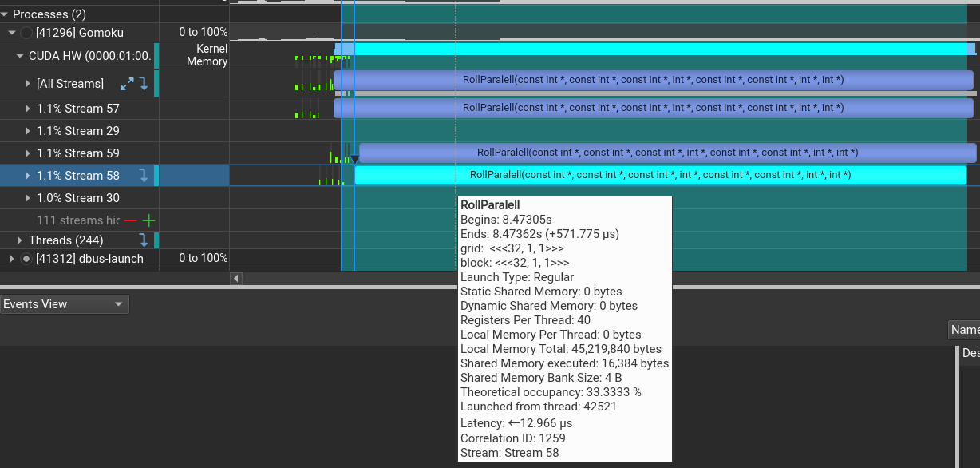Select the RollParalell kernel bar in Stream 59
The height and width of the screenshot is (468, 980).
click(667, 153)
